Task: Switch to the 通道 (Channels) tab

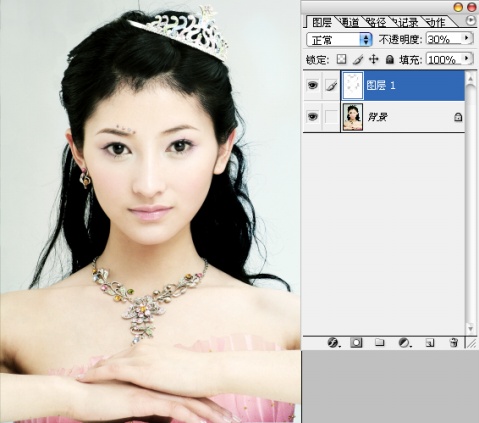Action: [350, 23]
